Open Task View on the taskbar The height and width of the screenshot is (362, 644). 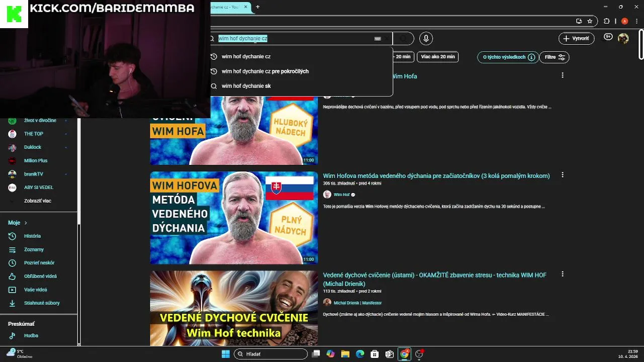315,354
